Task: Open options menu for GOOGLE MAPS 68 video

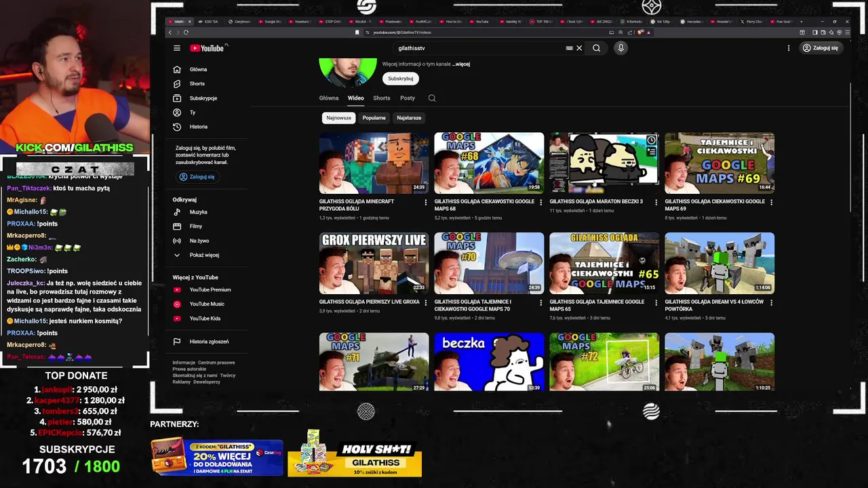Action: tap(540, 202)
